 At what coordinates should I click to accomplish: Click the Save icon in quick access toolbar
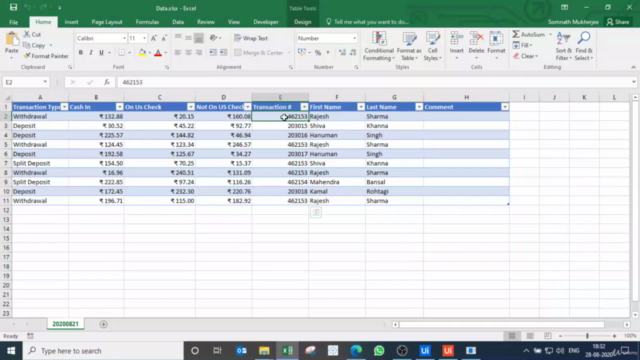pos(13,7)
